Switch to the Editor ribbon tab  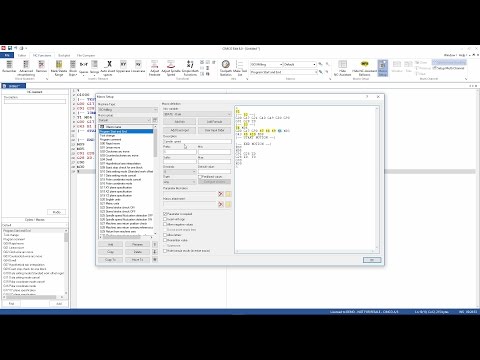[22, 55]
